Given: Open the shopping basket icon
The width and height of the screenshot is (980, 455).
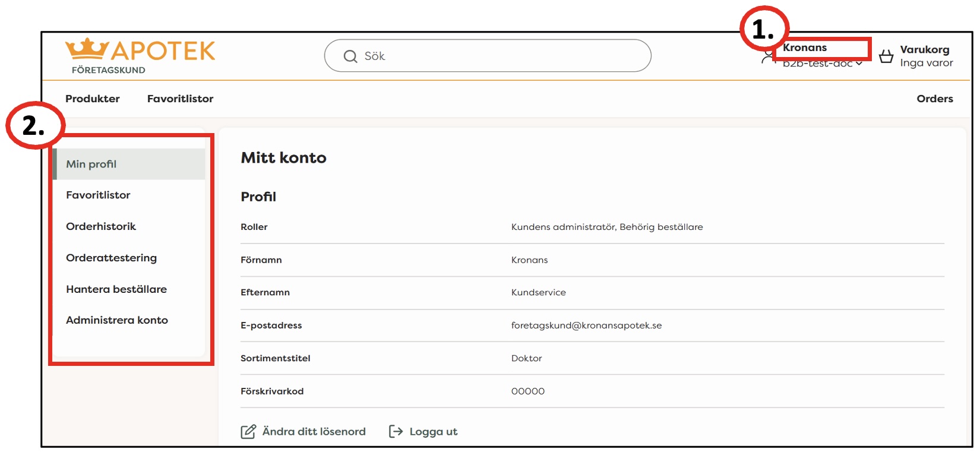Looking at the screenshot, I should [x=886, y=56].
